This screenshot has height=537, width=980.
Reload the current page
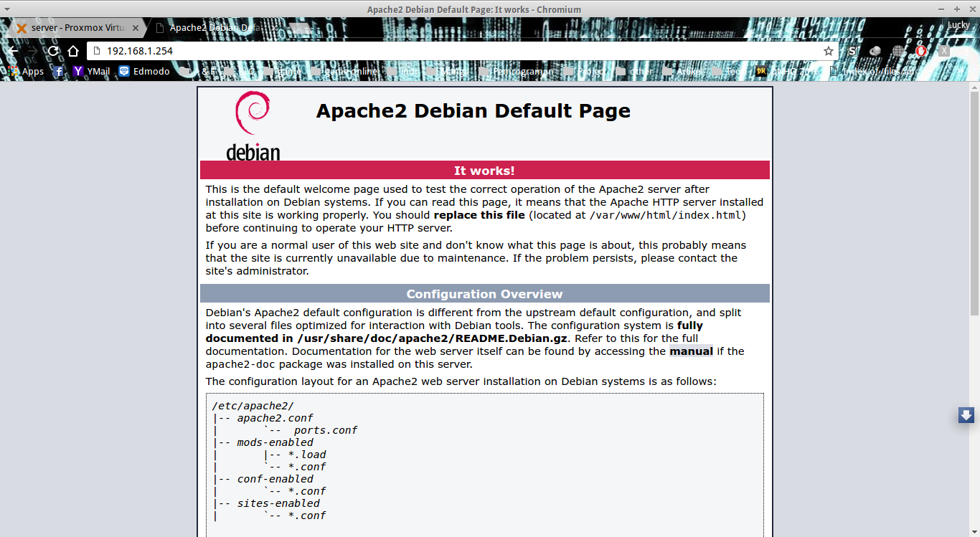52,51
